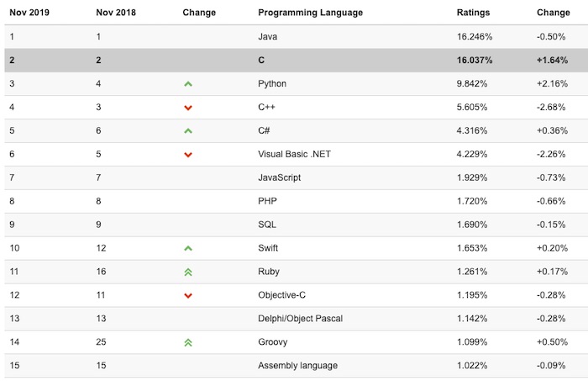Screen dimensions: 588x381
Task: Click the double up arrow beside Ruby
Action: click(188, 273)
